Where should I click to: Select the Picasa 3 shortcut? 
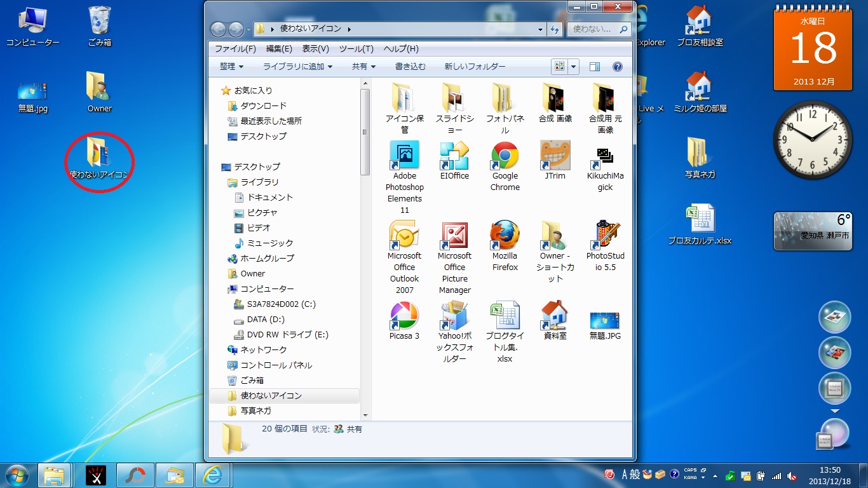tap(404, 320)
